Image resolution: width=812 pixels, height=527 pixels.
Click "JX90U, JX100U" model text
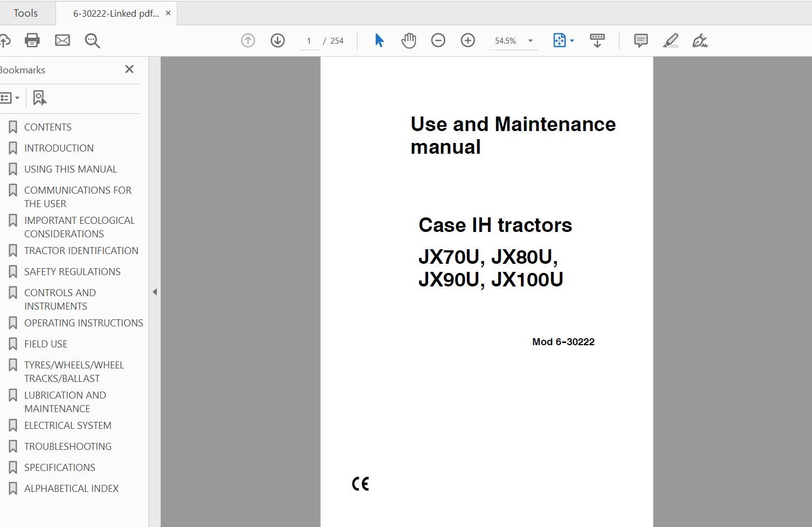coord(491,279)
